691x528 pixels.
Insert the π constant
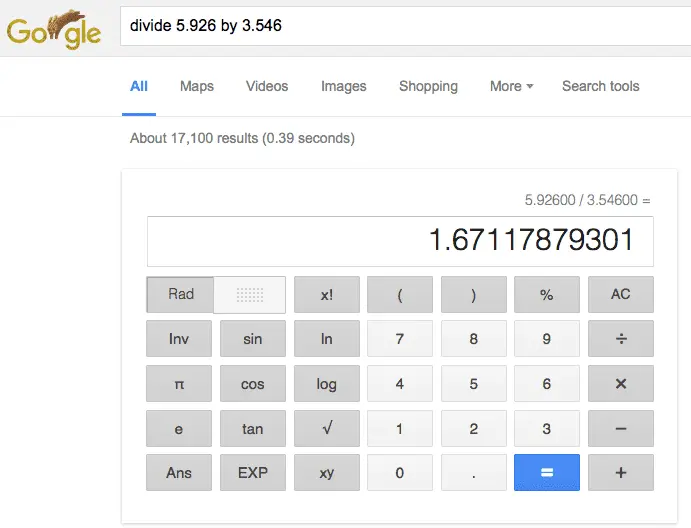point(179,383)
